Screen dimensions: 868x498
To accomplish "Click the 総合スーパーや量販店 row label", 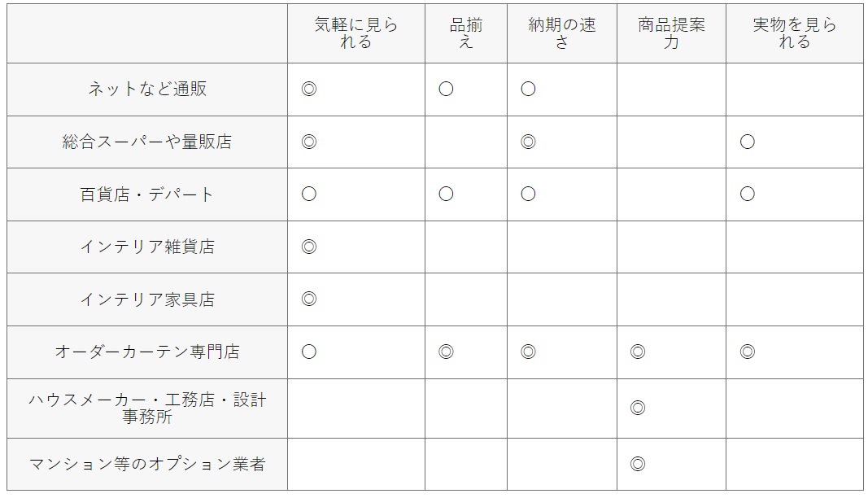I will click(x=147, y=142).
